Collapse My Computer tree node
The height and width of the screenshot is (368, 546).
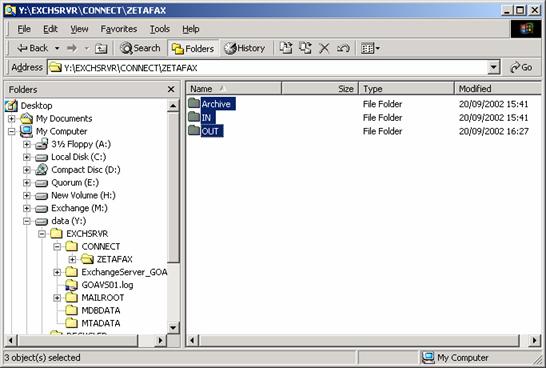pos(11,132)
